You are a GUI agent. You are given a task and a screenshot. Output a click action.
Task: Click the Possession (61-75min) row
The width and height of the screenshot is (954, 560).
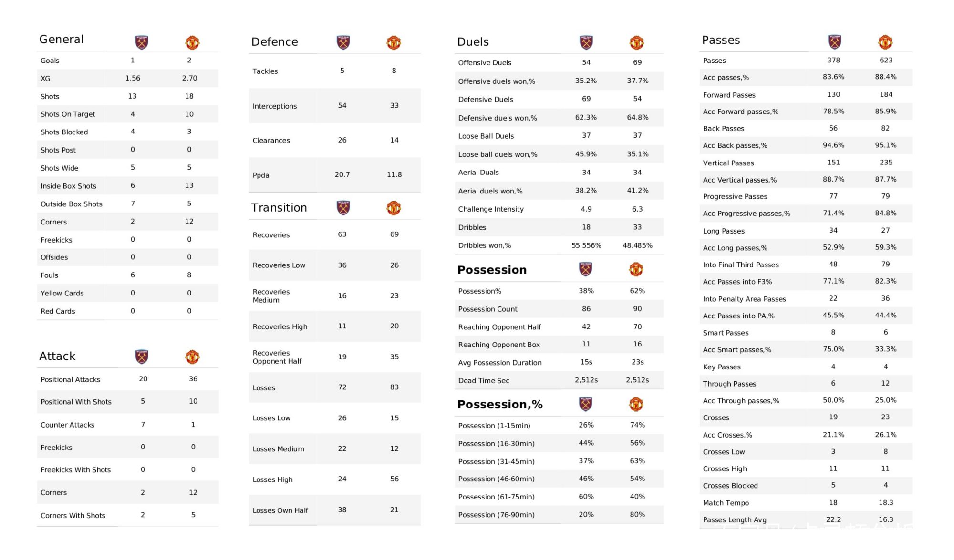pos(559,497)
